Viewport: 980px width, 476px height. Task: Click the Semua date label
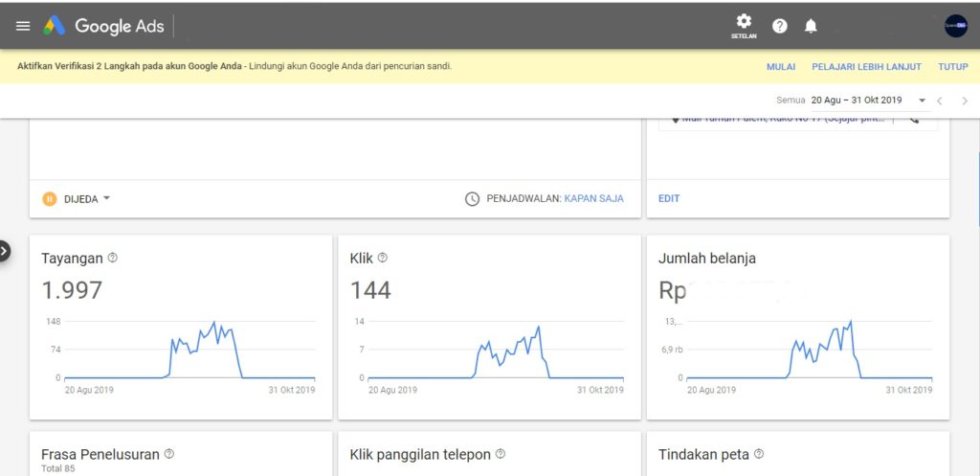(791, 100)
